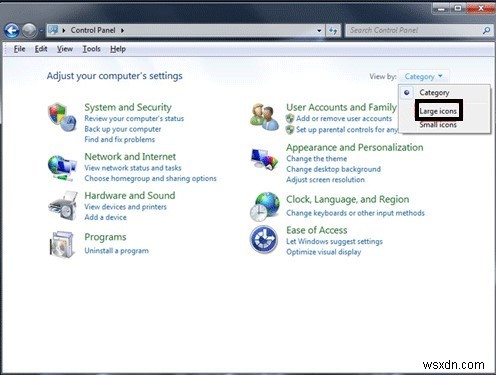Go back with the blue Back arrow
Viewport: 496px width, 375px height.
12,31
